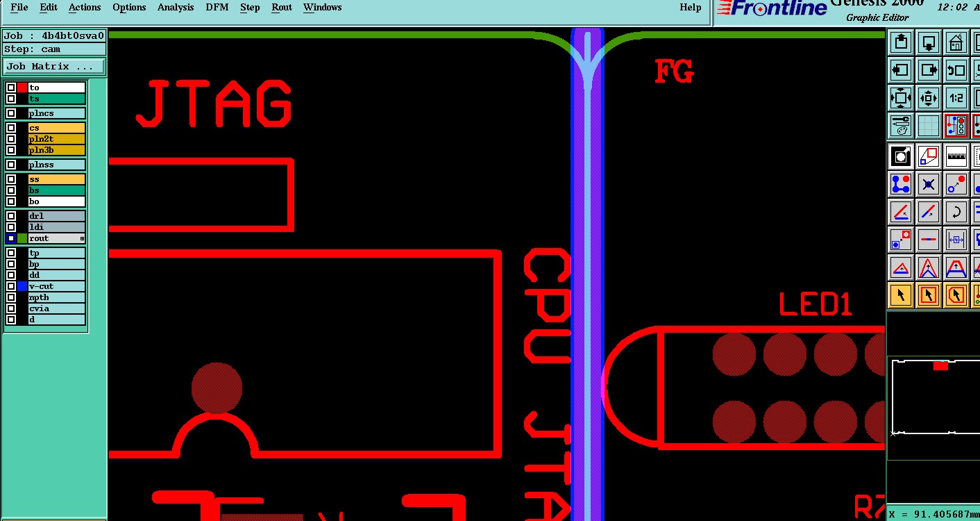Click the horizontal red-blue line segment icon

pos(929,240)
